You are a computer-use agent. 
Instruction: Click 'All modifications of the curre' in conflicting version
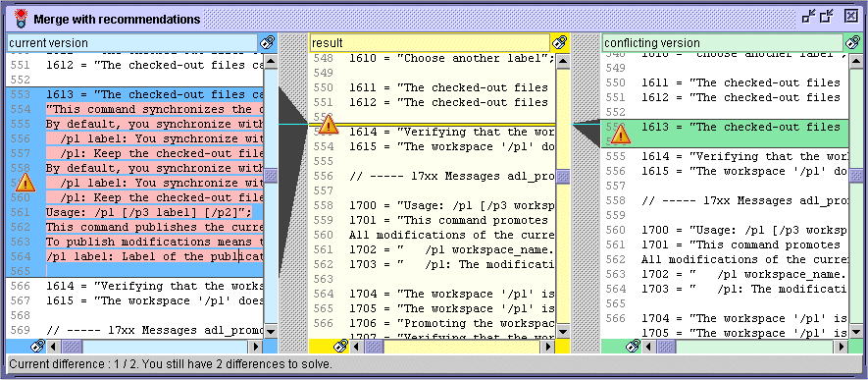point(744,259)
